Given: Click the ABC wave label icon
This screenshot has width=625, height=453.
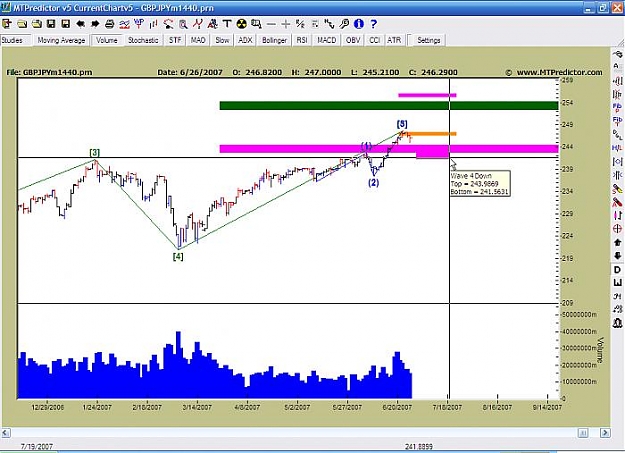Looking at the screenshot, I should 212,24.
